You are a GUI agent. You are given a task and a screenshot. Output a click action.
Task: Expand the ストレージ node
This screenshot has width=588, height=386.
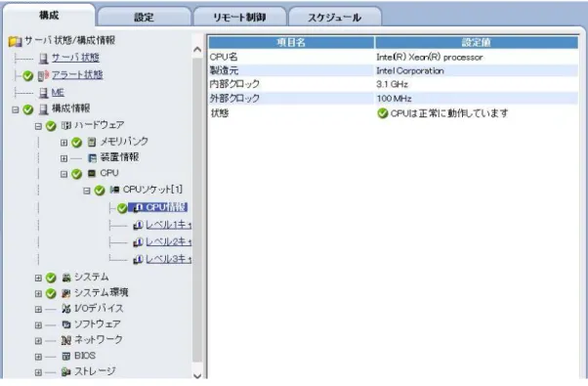point(38,372)
